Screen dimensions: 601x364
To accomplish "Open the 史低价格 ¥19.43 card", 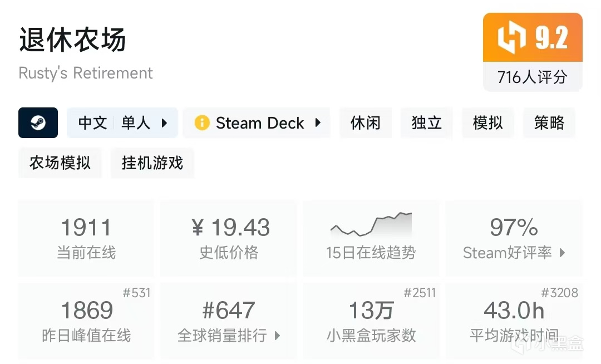I will [229, 238].
